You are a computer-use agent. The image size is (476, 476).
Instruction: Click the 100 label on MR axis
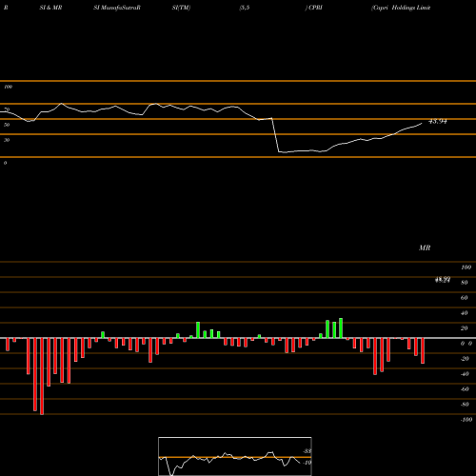tap(466, 268)
